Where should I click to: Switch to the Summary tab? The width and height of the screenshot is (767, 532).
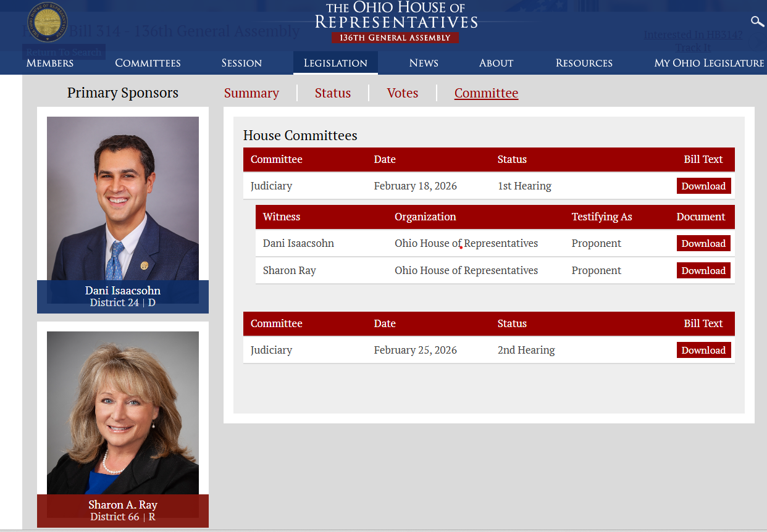click(x=251, y=93)
